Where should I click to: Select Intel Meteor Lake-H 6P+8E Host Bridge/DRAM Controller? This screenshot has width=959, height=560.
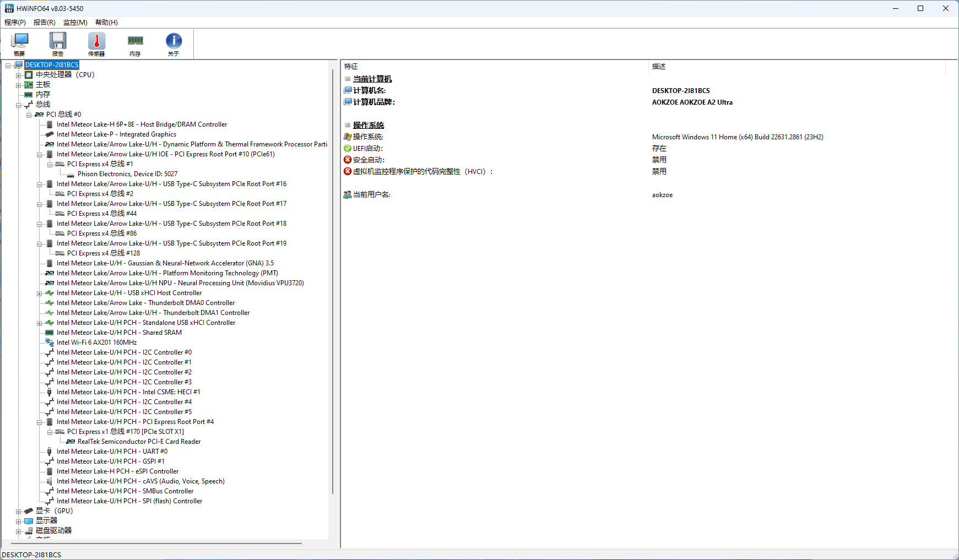coord(142,124)
